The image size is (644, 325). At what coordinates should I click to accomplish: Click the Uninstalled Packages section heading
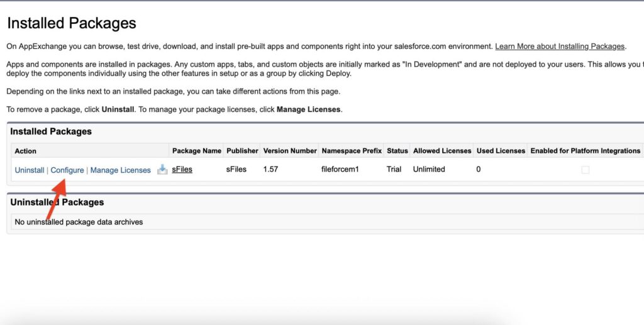coord(57,202)
